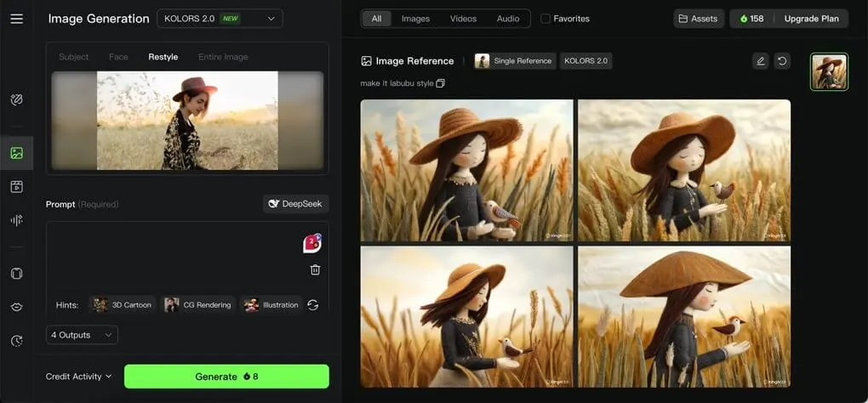The image size is (868, 403).
Task: Open the audio waveform sidebar icon
Action: [16, 220]
